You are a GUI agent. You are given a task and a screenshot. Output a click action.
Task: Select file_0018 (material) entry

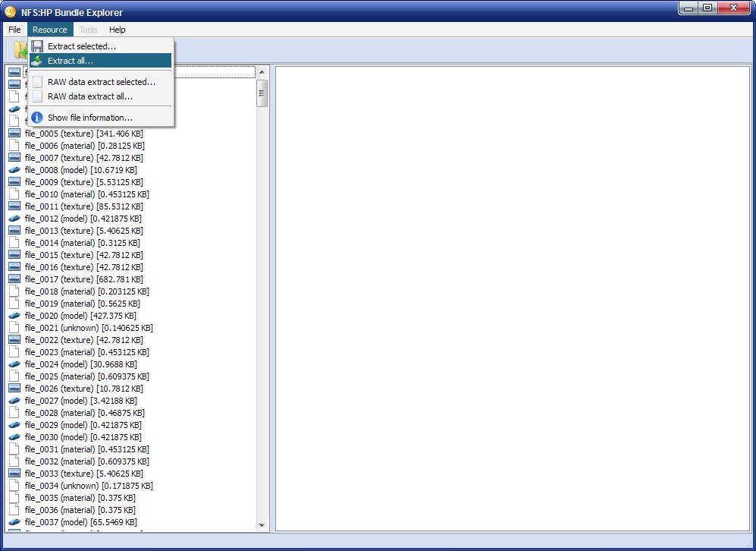click(86, 291)
